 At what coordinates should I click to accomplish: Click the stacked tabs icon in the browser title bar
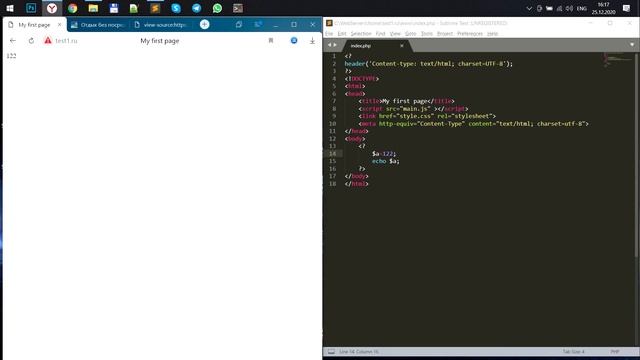click(239, 24)
